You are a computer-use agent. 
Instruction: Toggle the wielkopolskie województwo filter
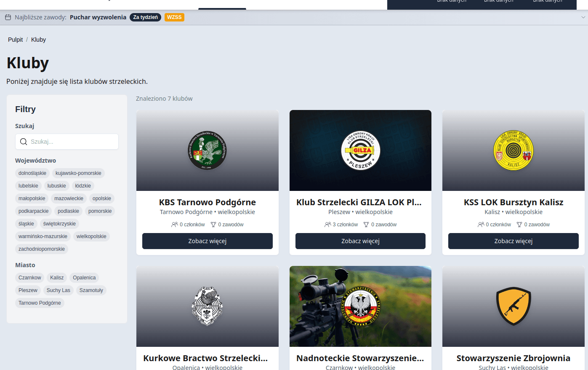coord(91,236)
